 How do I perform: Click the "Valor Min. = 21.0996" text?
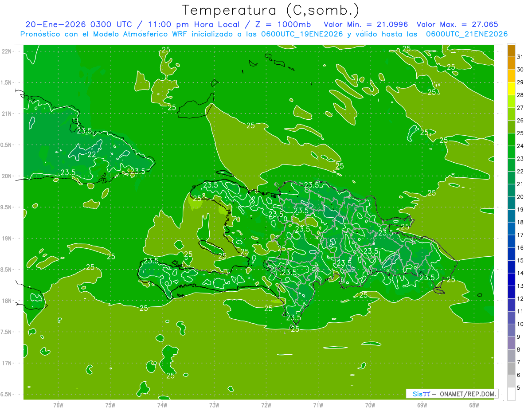tap(366, 24)
